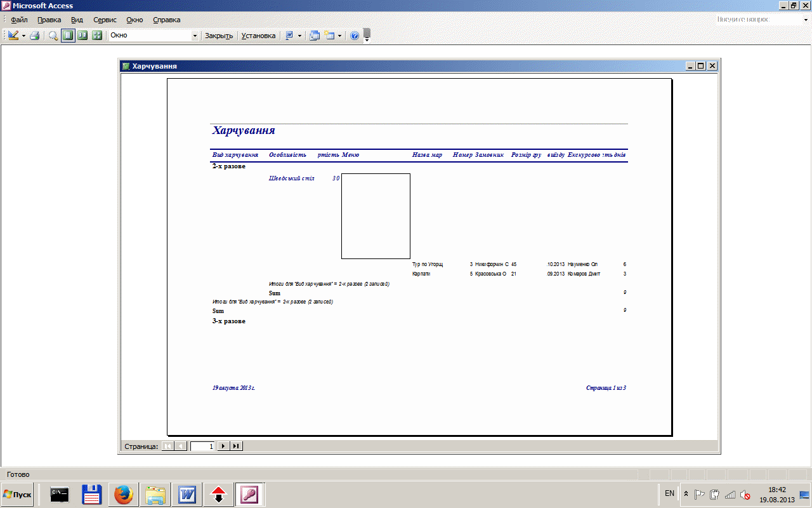
Task: Toggle Two Pages view
Action: click(x=82, y=36)
